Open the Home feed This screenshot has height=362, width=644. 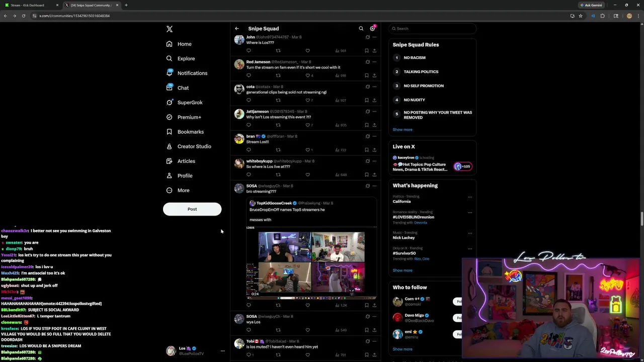pyautogui.click(x=179, y=44)
